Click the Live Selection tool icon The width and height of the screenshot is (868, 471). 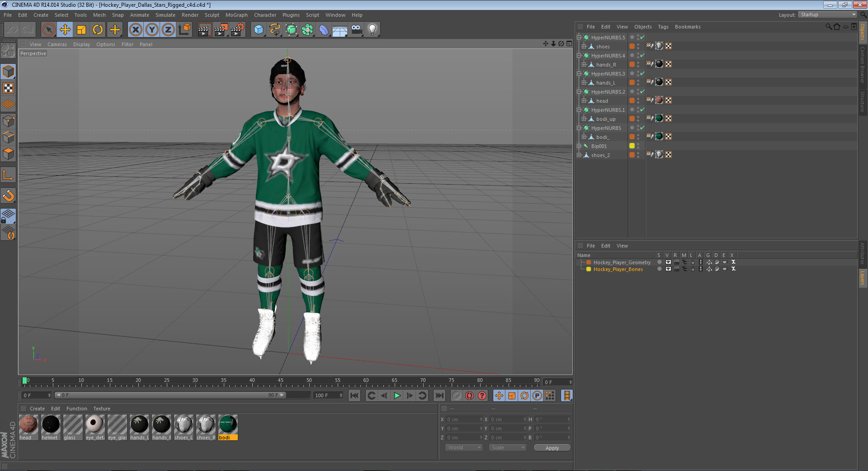click(49, 30)
